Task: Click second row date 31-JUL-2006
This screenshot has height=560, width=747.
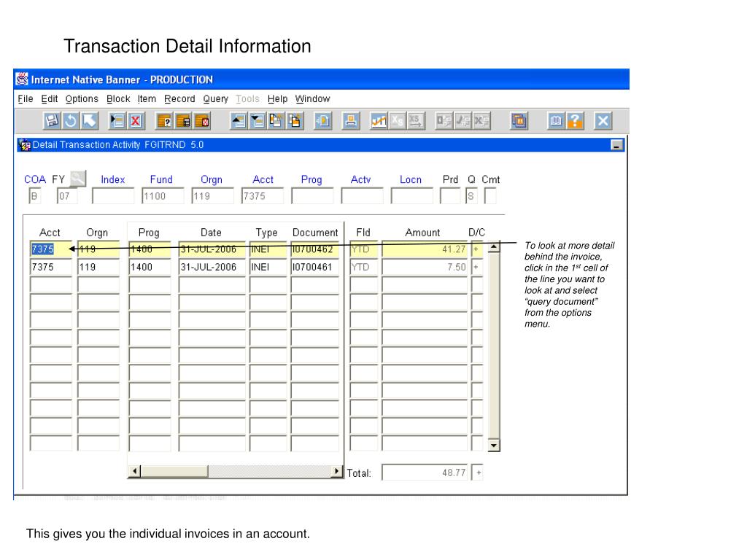Action: pyautogui.click(x=212, y=267)
